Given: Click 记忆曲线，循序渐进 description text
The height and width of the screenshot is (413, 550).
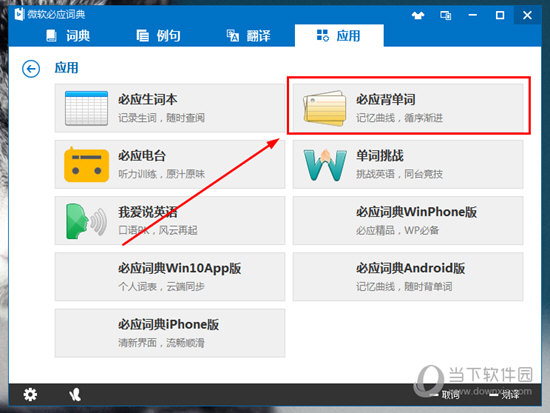Looking at the screenshot, I should point(400,118).
